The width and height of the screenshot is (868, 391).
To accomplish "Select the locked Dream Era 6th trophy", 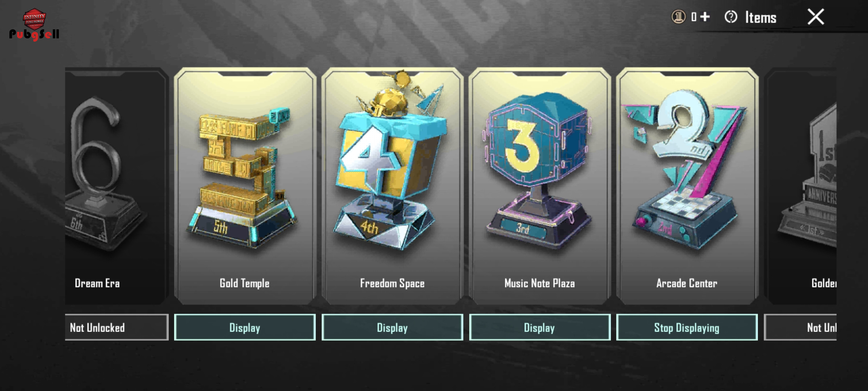I will (x=116, y=186).
